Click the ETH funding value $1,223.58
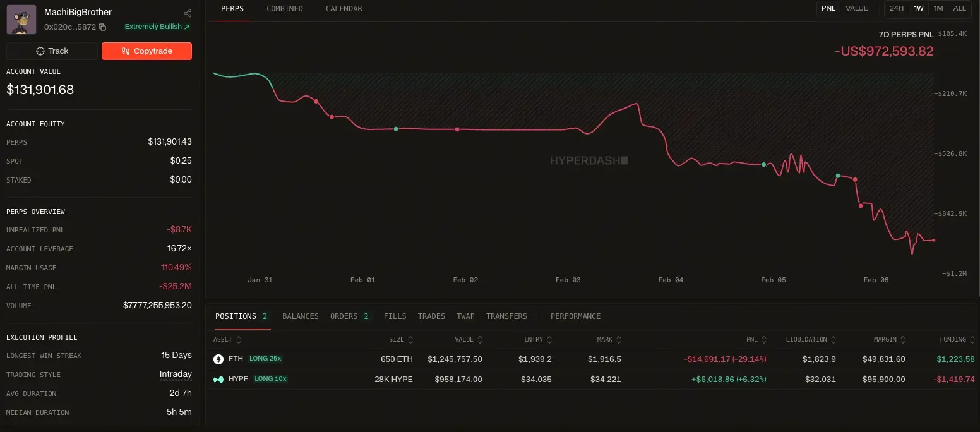The width and height of the screenshot is (980, 432). (x=955, y=359)
